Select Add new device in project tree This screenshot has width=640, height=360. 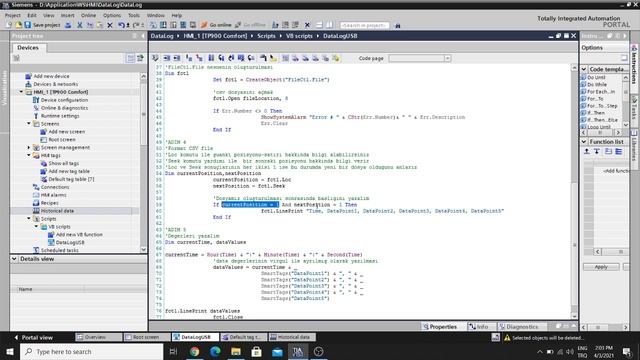coord(51,76)
